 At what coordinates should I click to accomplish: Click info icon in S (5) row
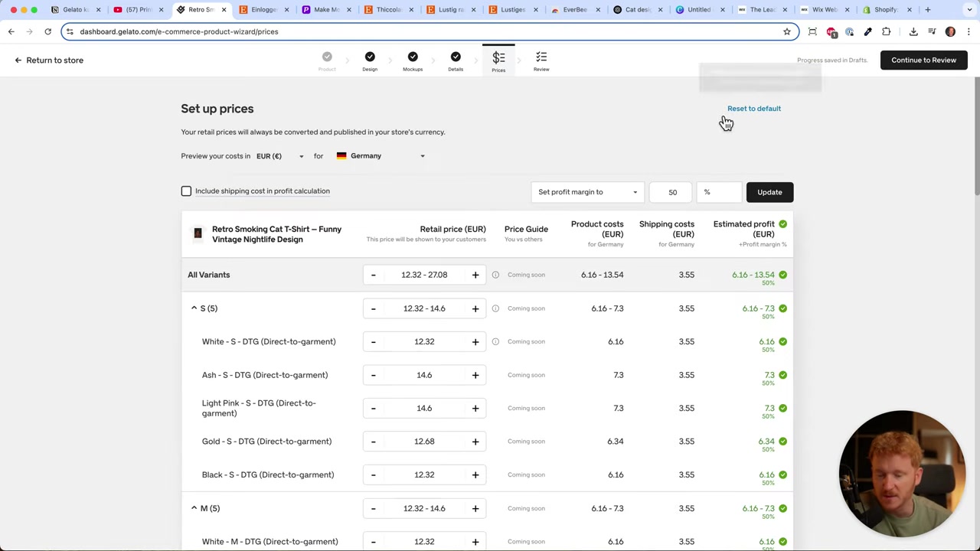(x=495, y=308)
